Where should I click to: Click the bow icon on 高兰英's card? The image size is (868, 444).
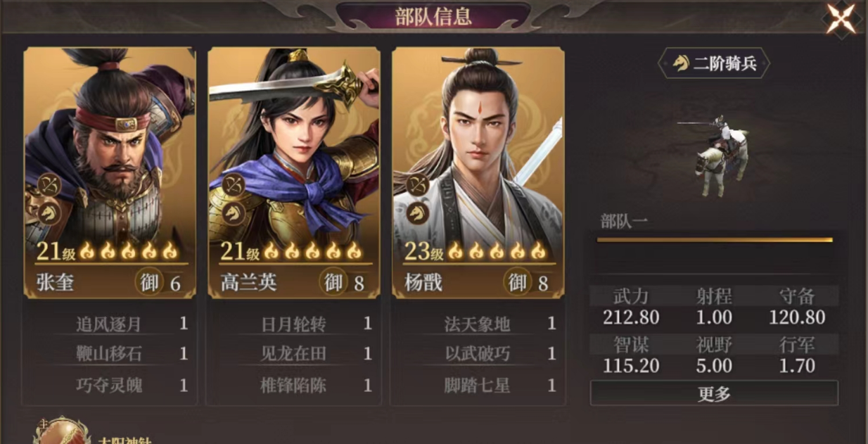tap(234, 186)
